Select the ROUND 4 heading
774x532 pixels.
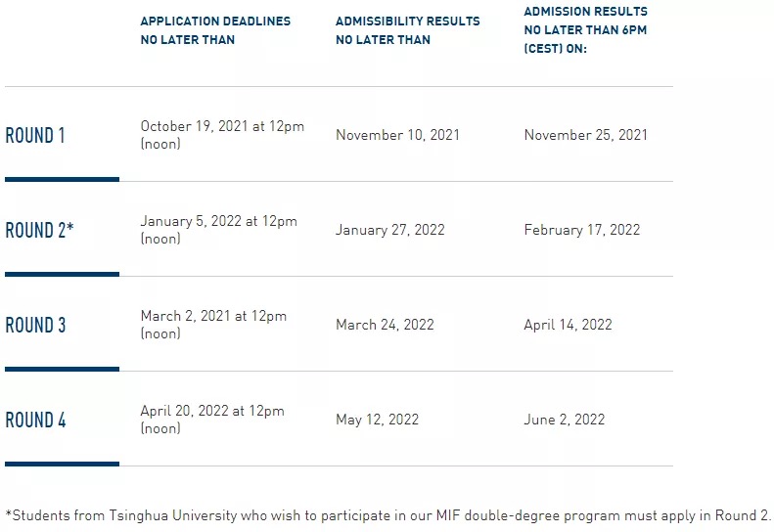(35, 420)
